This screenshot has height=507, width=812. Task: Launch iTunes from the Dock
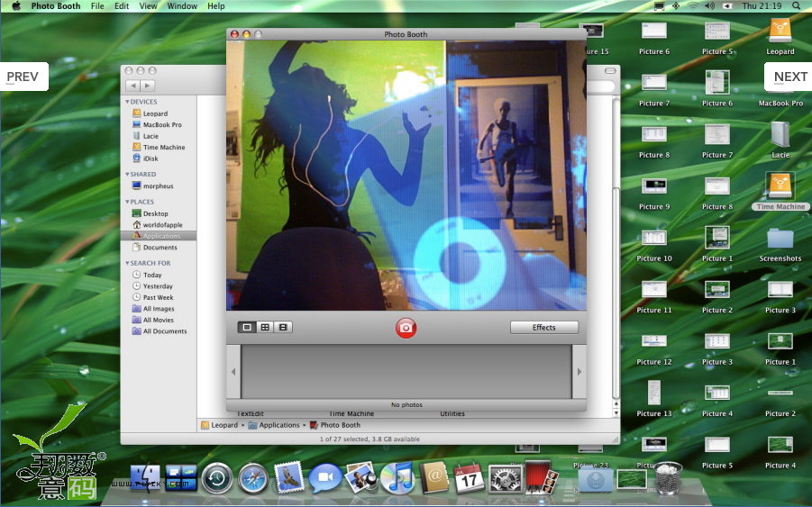click(x=397, y=477)
